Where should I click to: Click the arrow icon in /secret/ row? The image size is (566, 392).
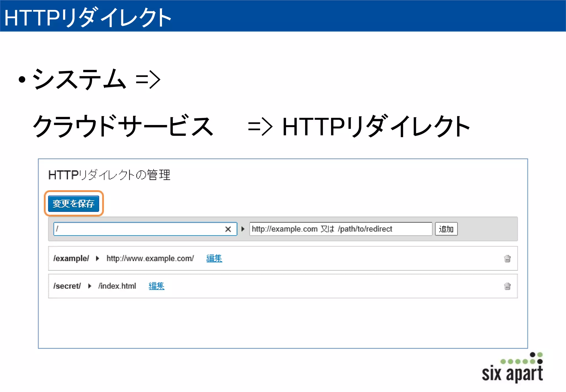(90, 286)
